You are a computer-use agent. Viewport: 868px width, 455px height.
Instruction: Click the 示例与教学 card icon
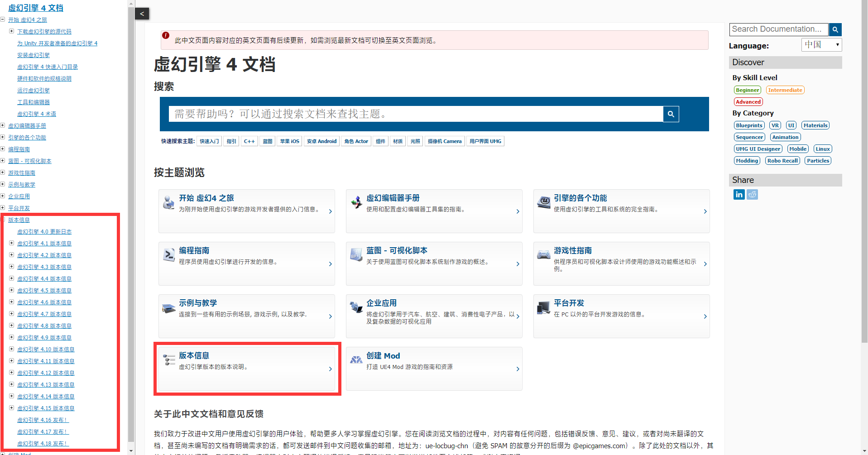point(169,308)
